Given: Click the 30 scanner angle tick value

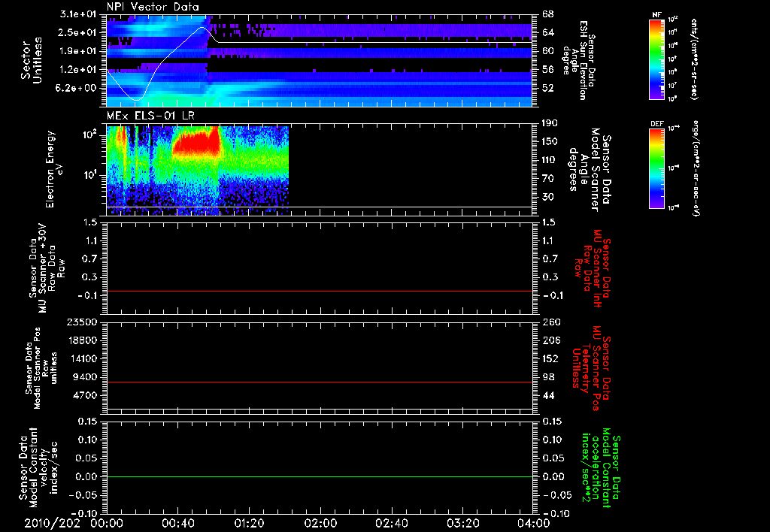Looking at the screenshot, I should pyautogui.click(x=548, y=198).
